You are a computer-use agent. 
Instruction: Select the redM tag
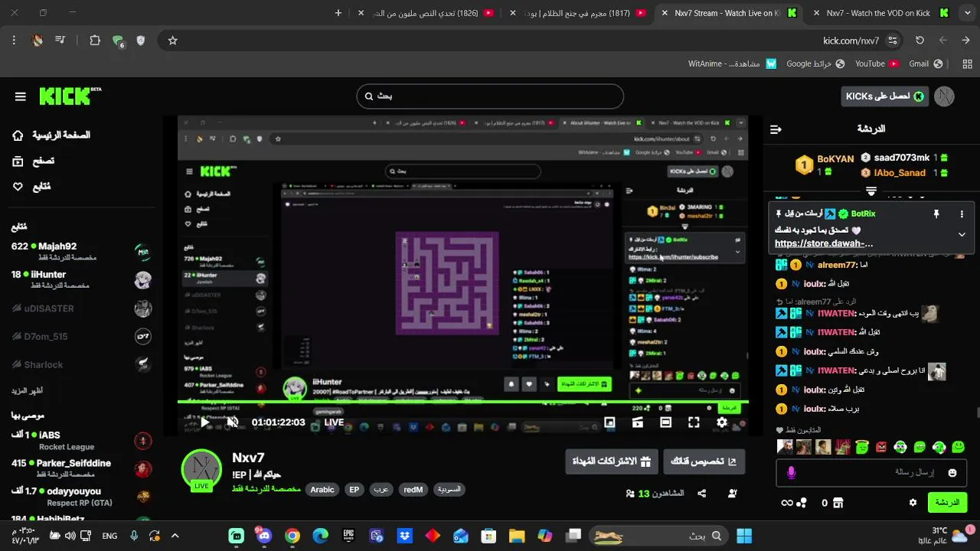click(x=413, y=490)
